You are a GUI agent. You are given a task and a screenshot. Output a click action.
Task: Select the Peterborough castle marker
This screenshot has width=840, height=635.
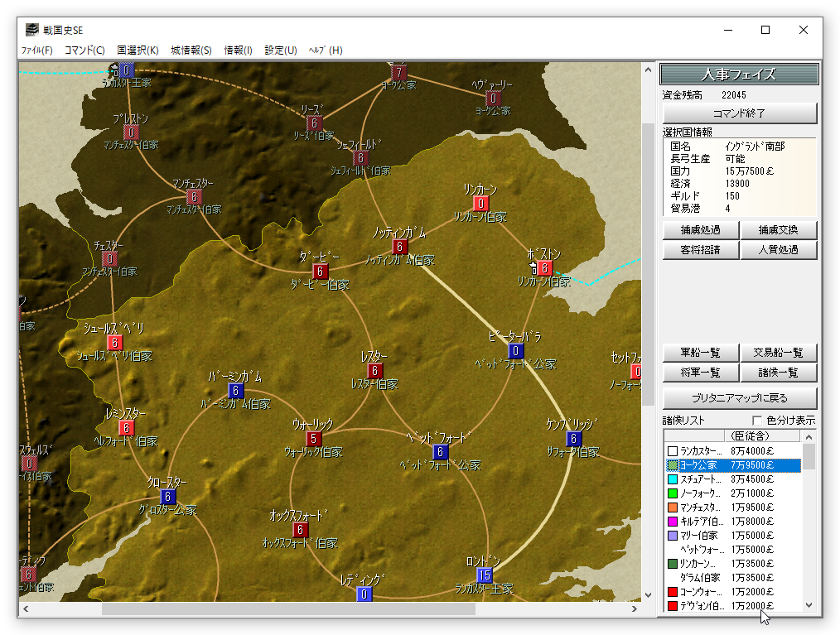click(516, 351)
